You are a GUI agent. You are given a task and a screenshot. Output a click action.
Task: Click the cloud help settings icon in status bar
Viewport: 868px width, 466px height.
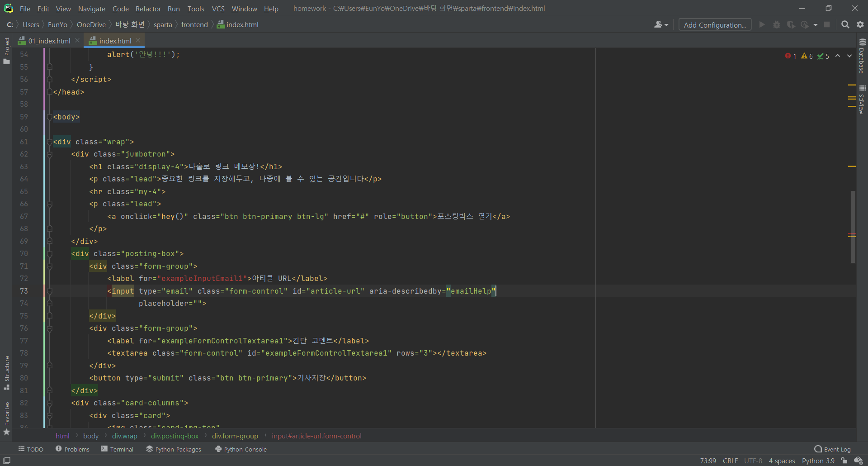click(859, 461)
